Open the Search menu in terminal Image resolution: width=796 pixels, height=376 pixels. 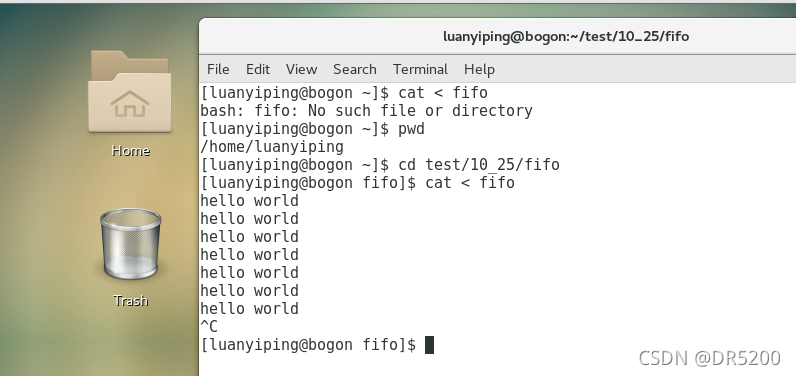click(355, 69)
